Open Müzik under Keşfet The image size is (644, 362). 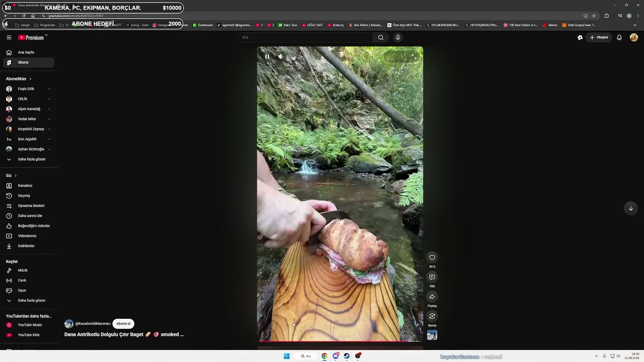click(x=29, y=270)
